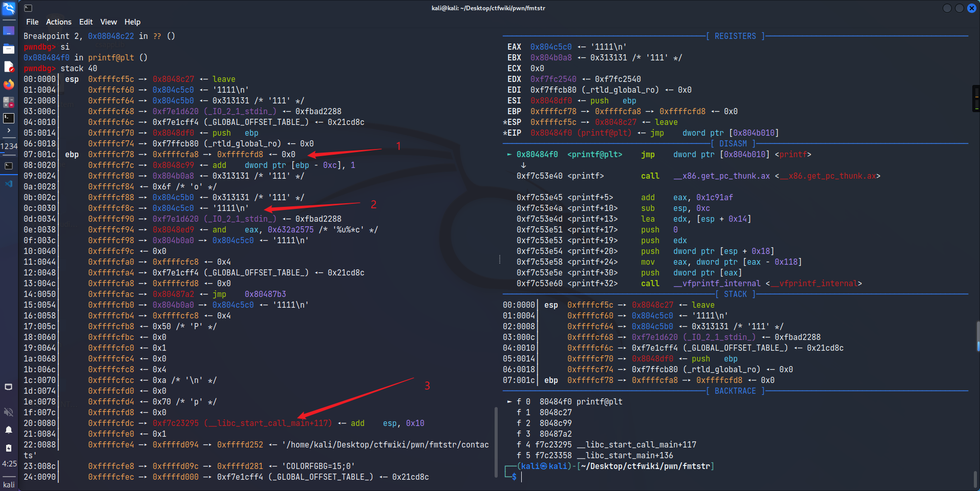The image size is (980, 491).
Task: Click the pane divider handle between the two terminal panes
Action: tap(499, 260)
